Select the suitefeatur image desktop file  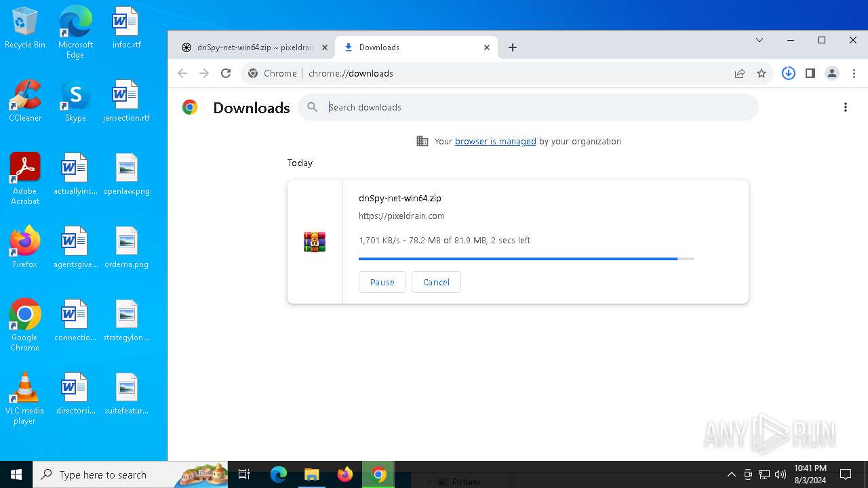click(x=126, y=394)
